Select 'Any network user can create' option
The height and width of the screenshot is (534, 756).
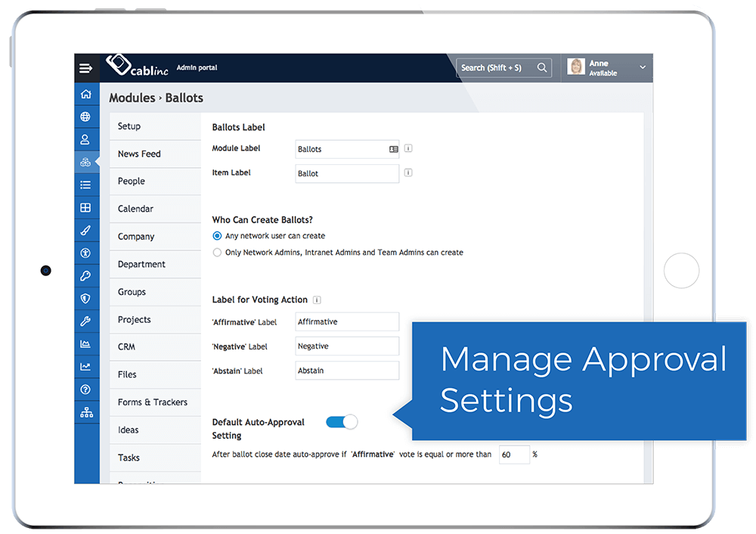pos(217,235)
